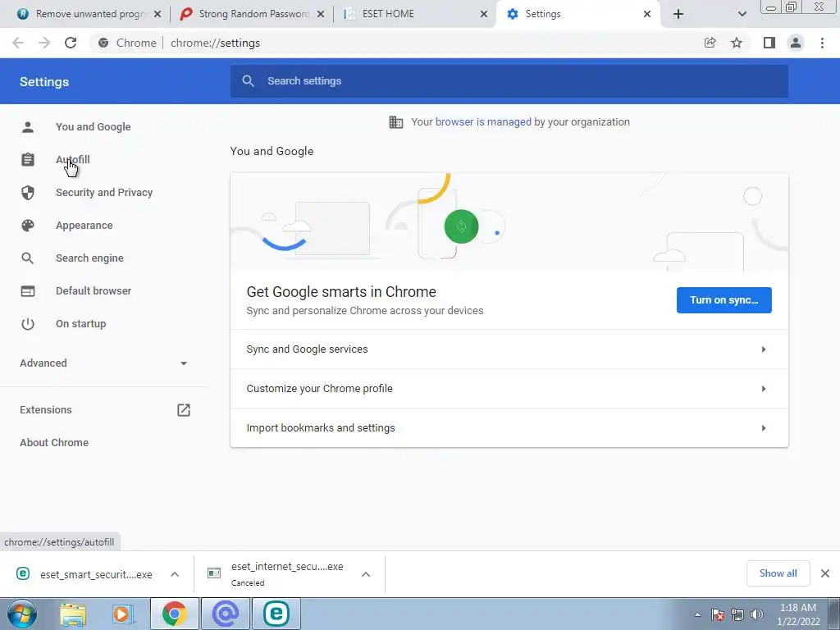
Task: Open About Chrome page
Action: (x=54, y=442)
